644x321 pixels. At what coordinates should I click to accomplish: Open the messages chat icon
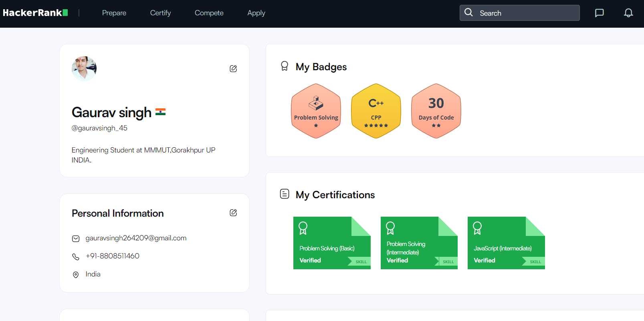pyautogui.click(x=599, y=13)
